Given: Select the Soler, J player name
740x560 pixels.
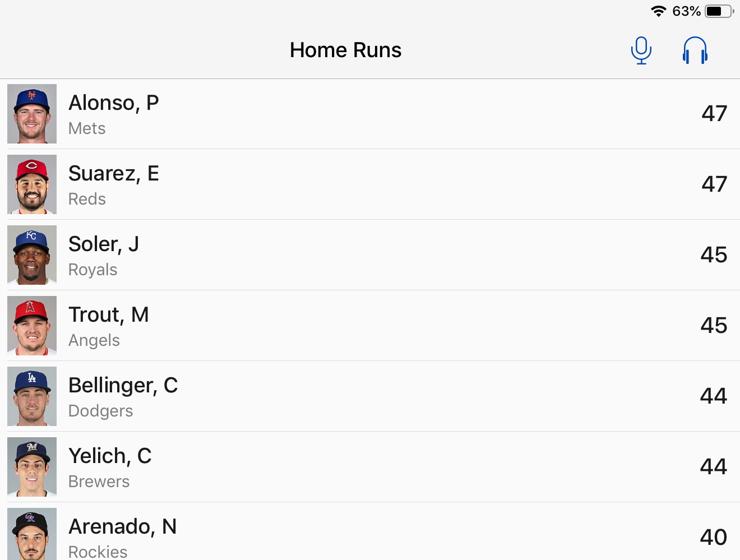Looking at the screenshot, I should [x=104, y=244].
